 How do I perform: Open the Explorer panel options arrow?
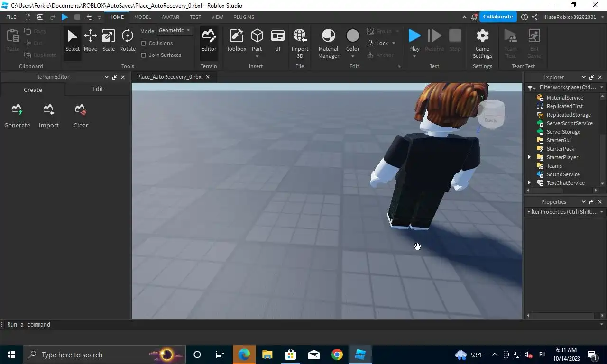click(584, 77)
